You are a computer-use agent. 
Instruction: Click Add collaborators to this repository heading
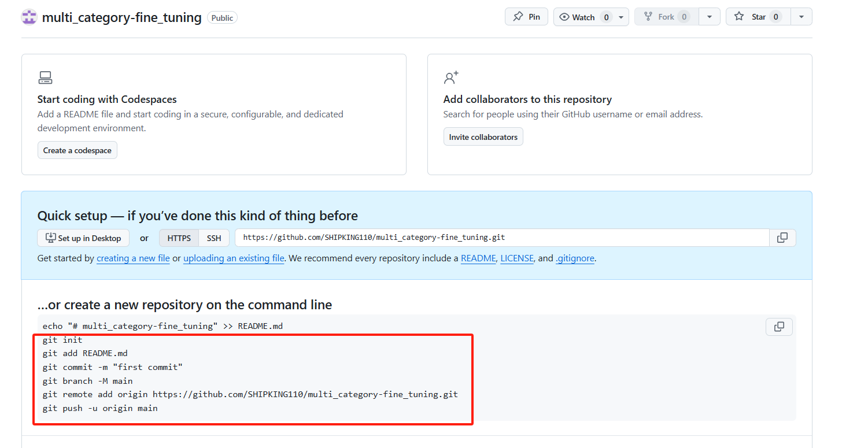point(527,99)
